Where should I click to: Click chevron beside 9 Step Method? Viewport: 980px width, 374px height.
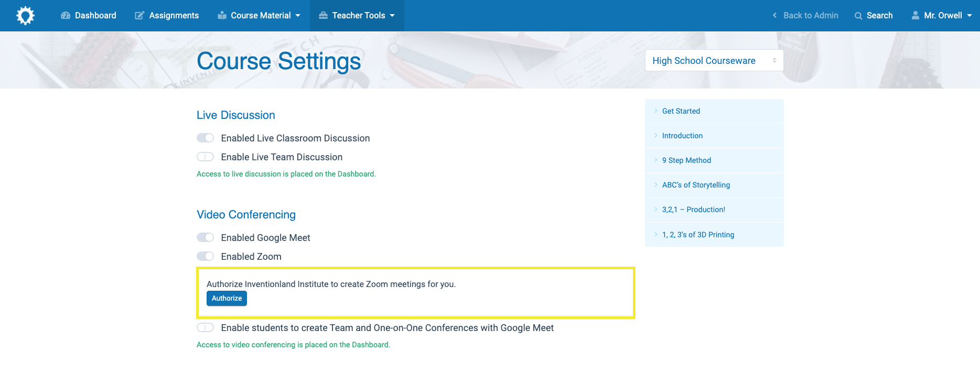655,160
